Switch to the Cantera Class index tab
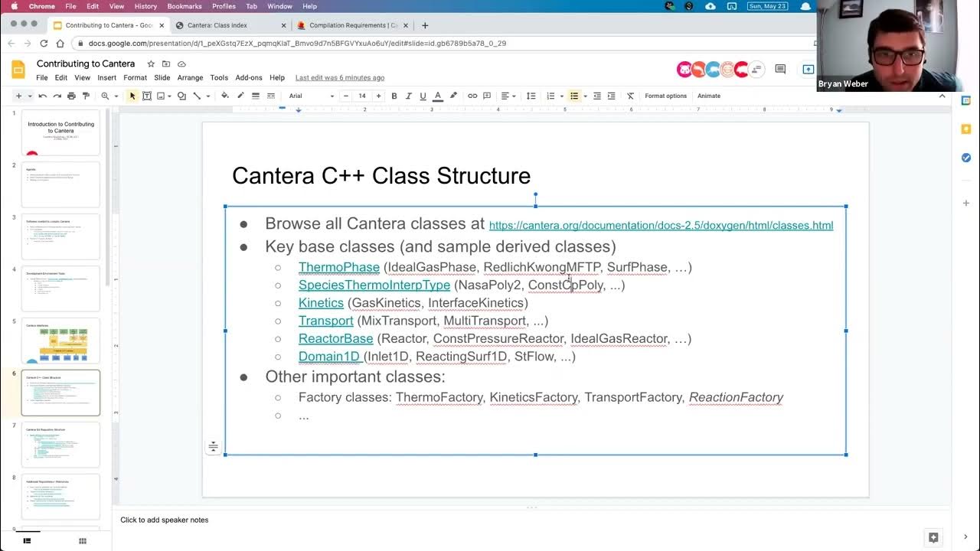Viewport: 980px width, 551px height. point(218,25)
